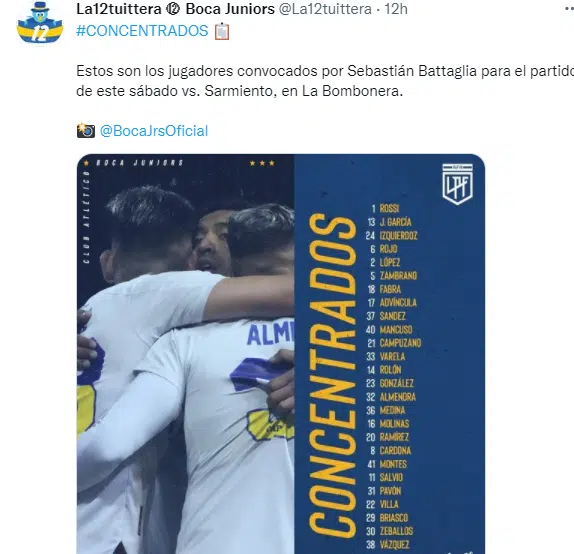Open the @BocaJrsOficial mention link
The height and width of the screenshot is (554, 574).
(154, 131)
